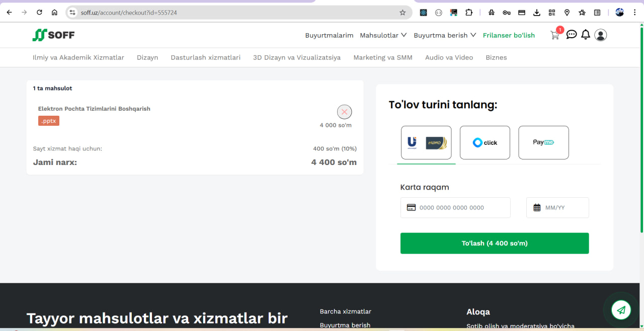
Task: Select the Click payment method
Action: (485, 142)
